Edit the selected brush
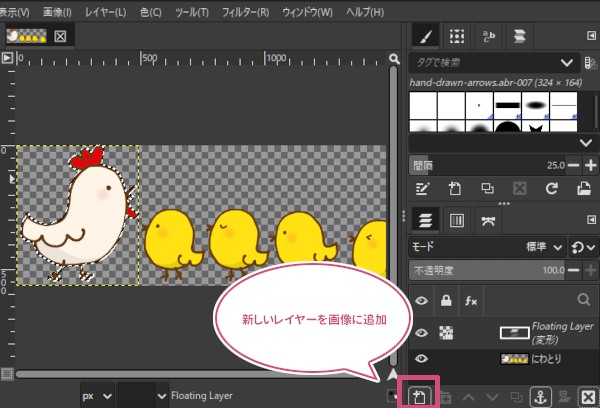The height and width of the screenshot is (408, 600). (422, 188)
